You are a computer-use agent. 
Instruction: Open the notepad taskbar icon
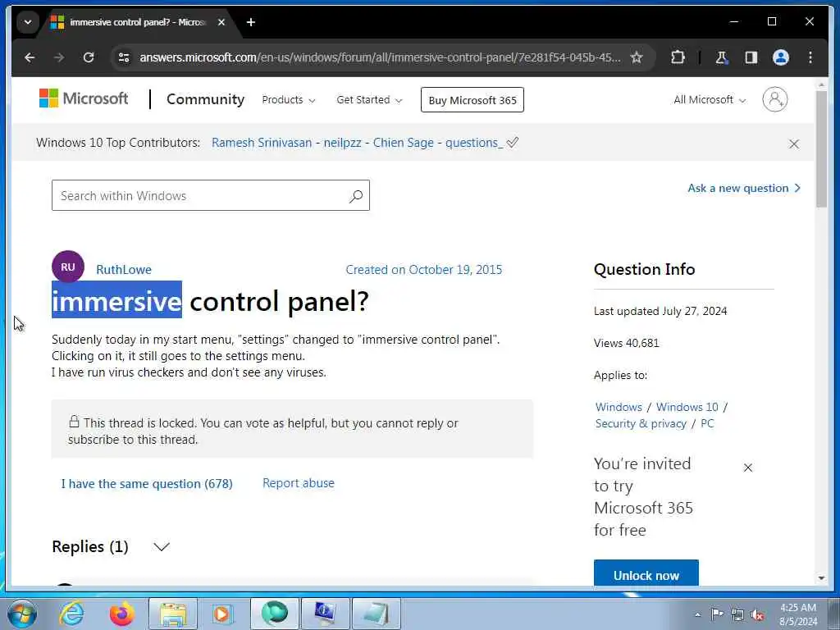pos(376,614)
